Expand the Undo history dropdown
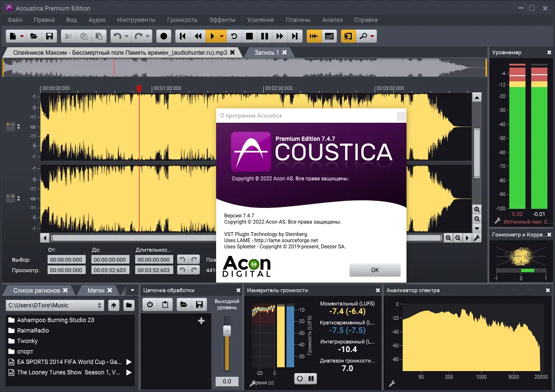The width and height of the screenshot is (555, 392). coord(126,36)
